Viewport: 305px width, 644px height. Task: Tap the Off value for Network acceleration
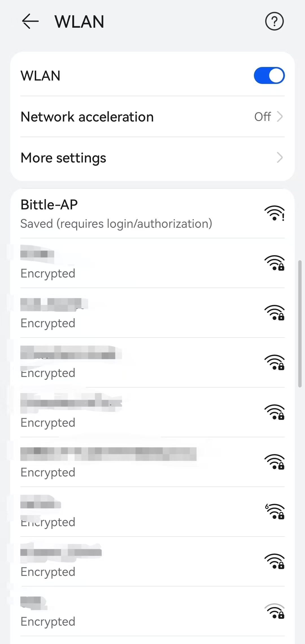pyautogui.click(x=262, y=116)
